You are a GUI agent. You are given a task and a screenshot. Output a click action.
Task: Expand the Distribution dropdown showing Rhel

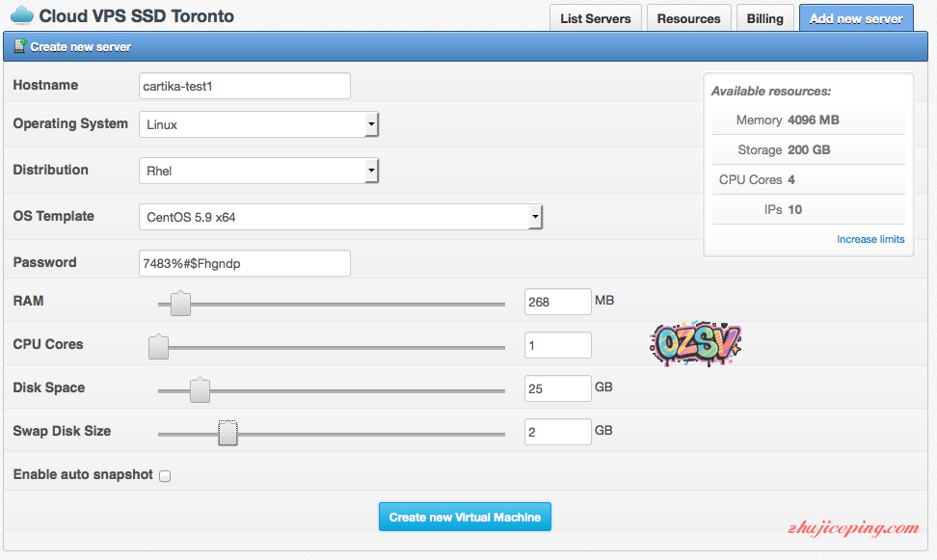(x=258, y=171)
